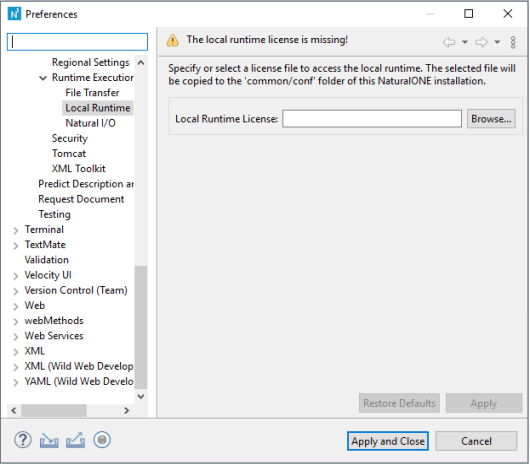Open the three-dot view menu
The width and height of the screenshot is (530, 465).
(x=513, y=42)
